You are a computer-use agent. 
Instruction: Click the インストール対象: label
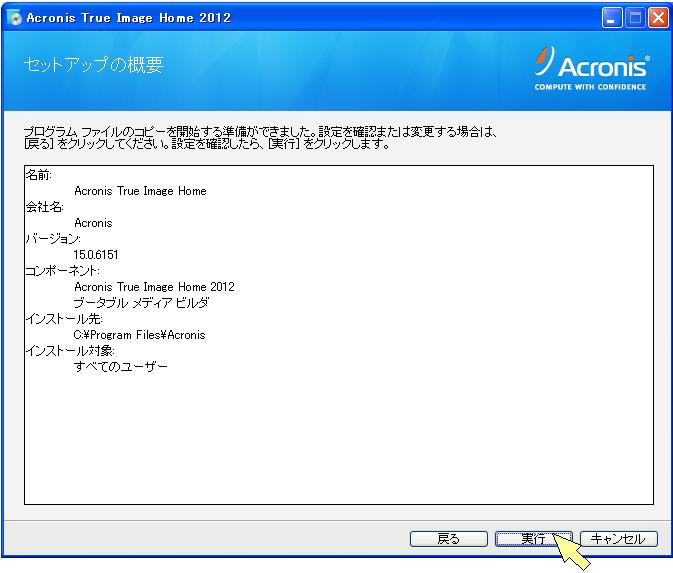point(70,351)
